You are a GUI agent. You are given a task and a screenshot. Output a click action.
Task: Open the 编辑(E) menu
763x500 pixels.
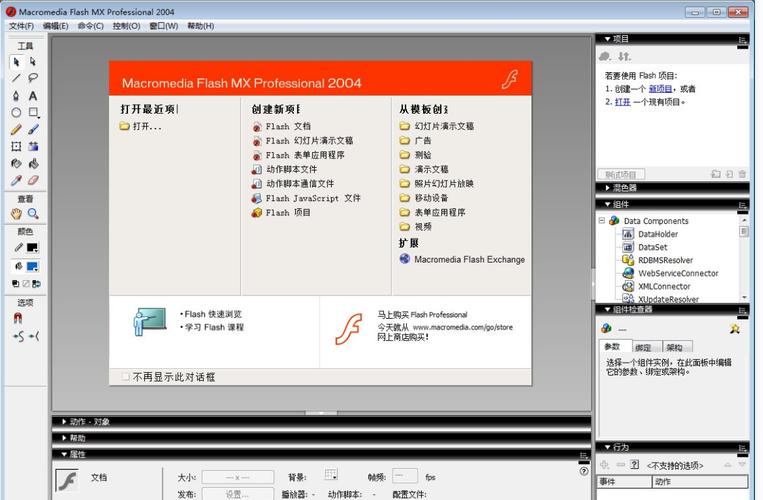click(x=55, y=26)
